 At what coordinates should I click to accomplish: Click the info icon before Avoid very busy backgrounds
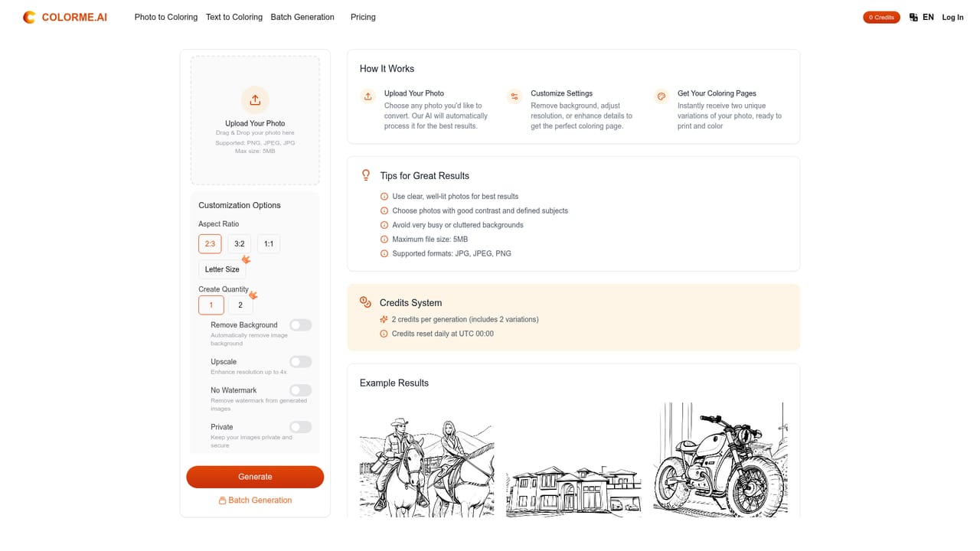click(x=385, y=225)
